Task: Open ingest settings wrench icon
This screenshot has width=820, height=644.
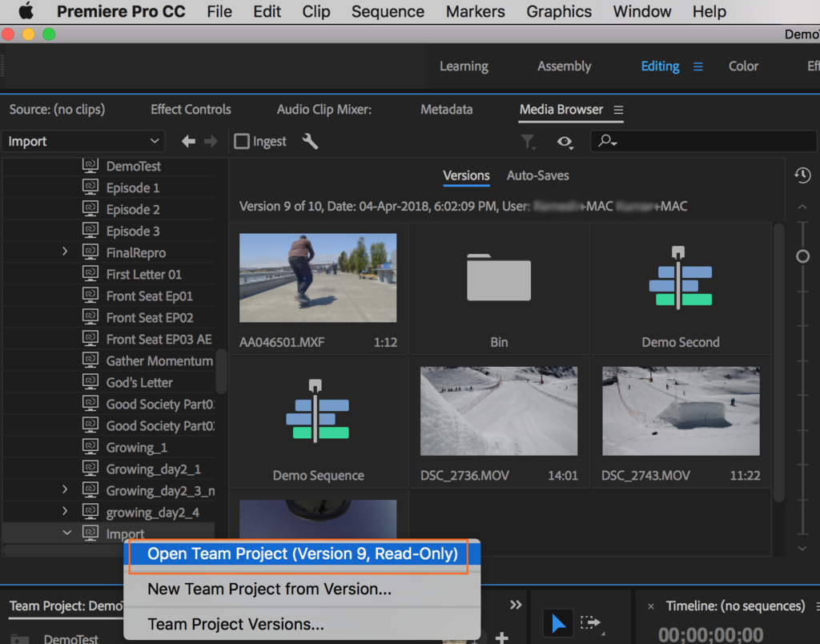Action: click(310, 142)
